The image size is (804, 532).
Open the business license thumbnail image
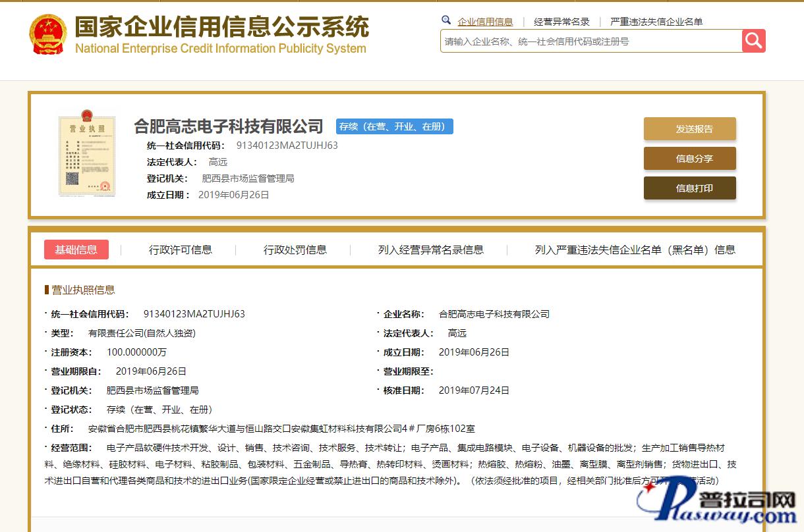86,156
